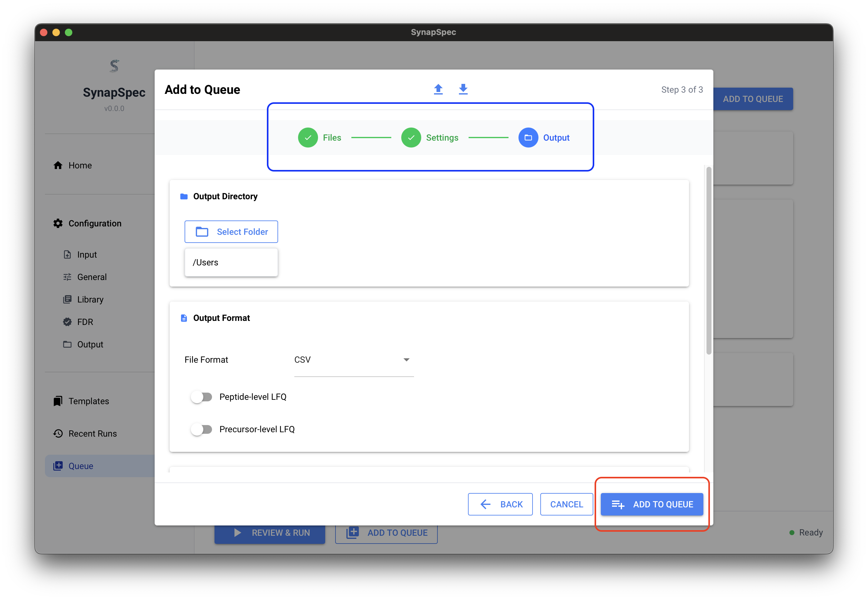This screenshot has height=600, width=868.
Task: Open Recent Runs history in sidebar
Action: (x=92, y=433)
